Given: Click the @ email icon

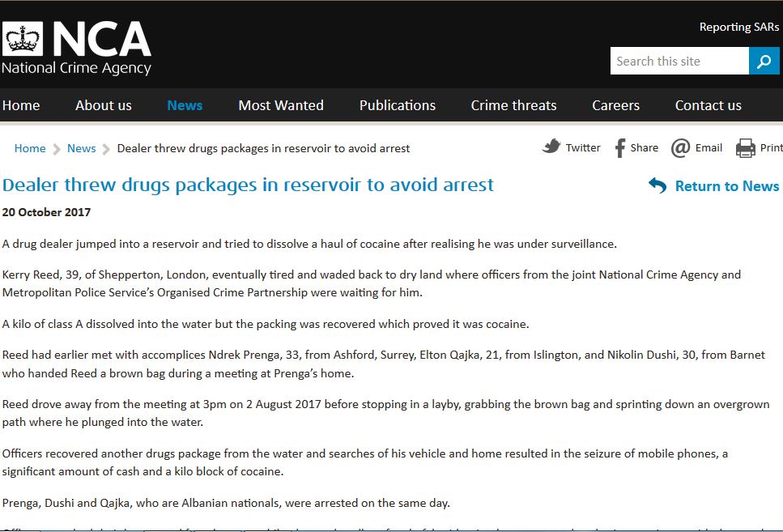Looking at the screenshot, I should click(681, 147).
